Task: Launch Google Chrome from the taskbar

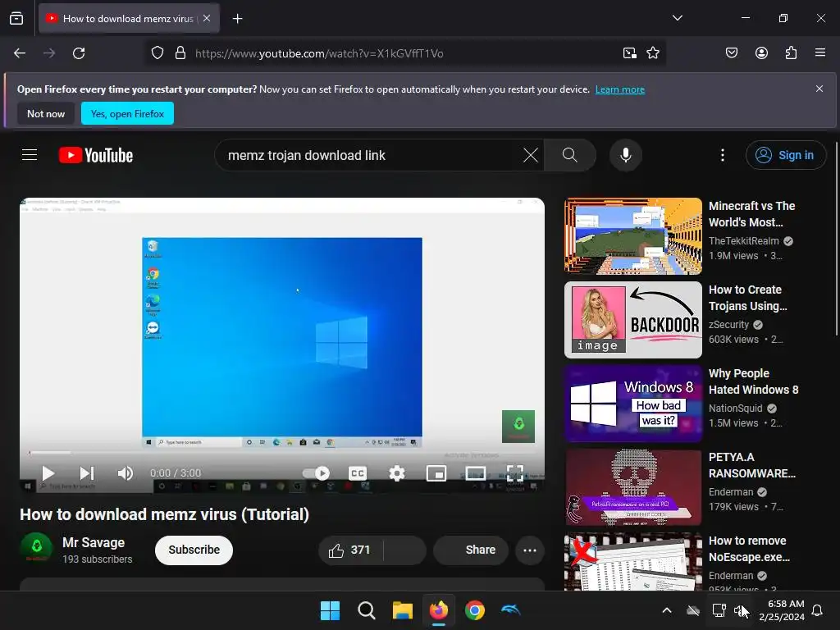Action: coord(475,610)
